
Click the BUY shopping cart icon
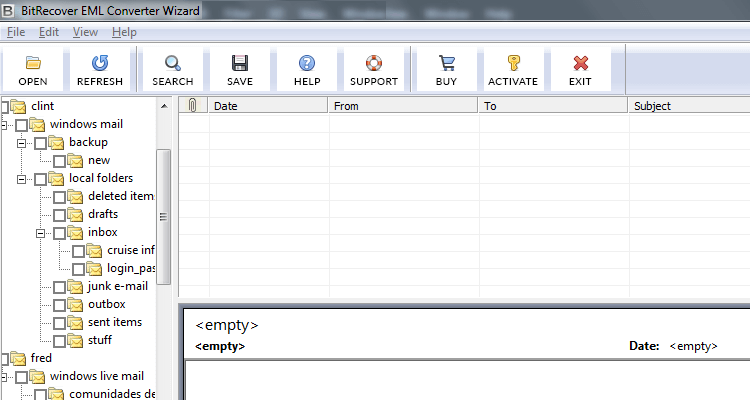point(447,63)
